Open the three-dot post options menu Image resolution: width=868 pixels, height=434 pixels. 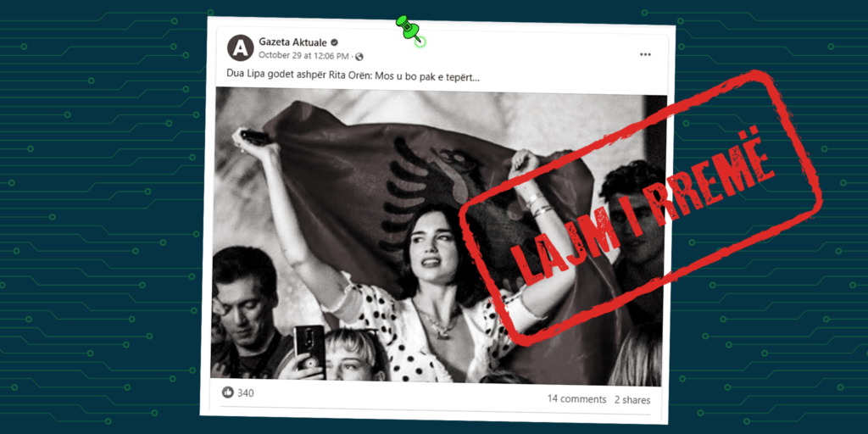pyautogui.click(x=645, y=54)
